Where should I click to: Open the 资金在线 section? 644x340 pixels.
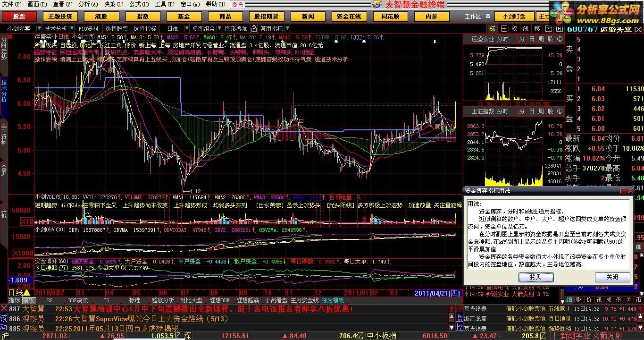point(349,16)
